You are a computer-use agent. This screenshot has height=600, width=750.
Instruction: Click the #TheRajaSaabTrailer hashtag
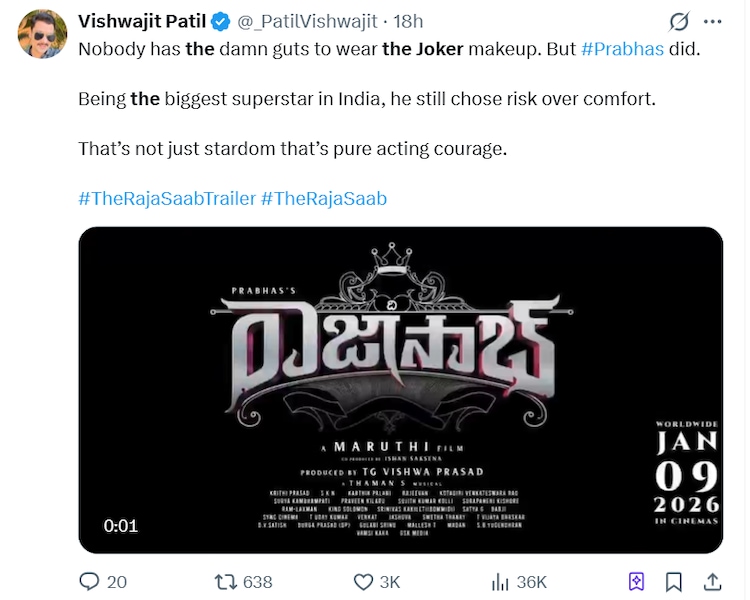pos(166,198)
